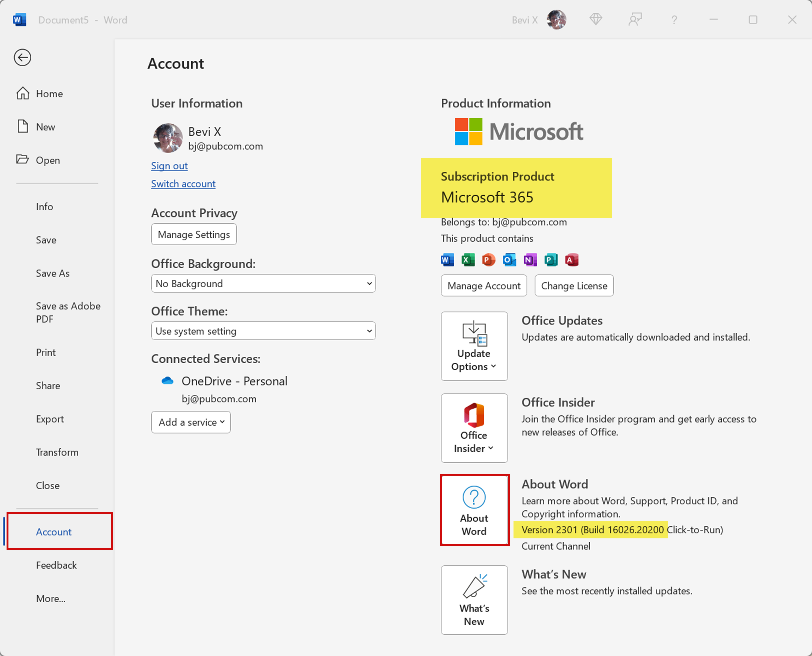Choose Close in the sidebar
812x656 pixels.
pyautogui.click(x=47, y=485)
